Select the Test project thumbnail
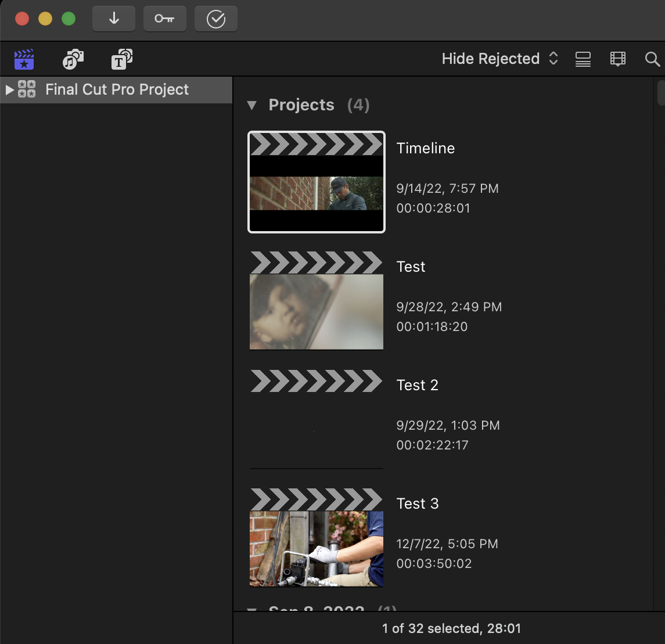 [x=317, y=301]
